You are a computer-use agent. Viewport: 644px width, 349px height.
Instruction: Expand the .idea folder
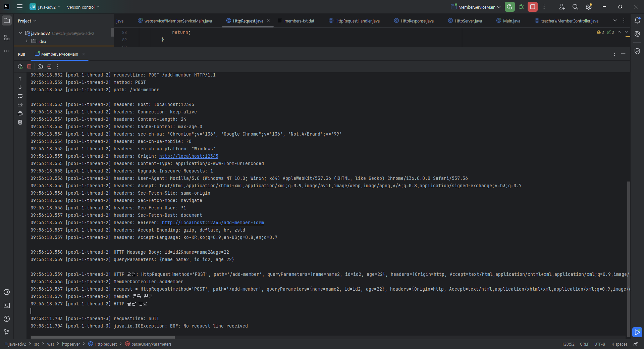point(26,41)
